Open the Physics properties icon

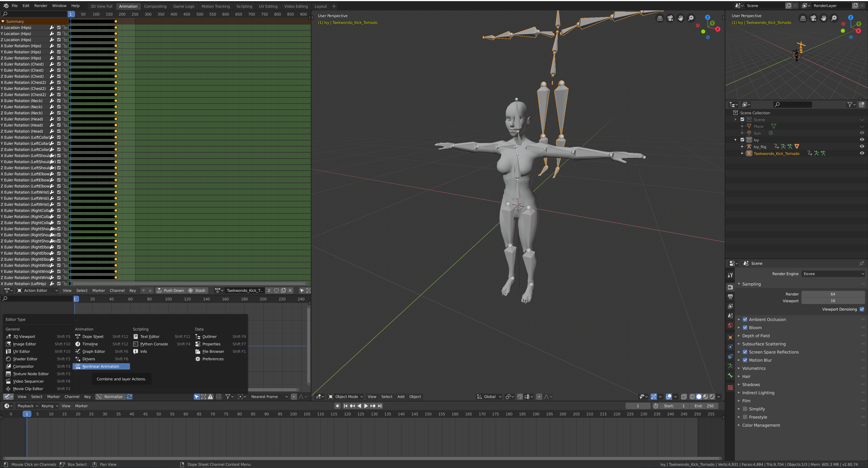point(730,347)
